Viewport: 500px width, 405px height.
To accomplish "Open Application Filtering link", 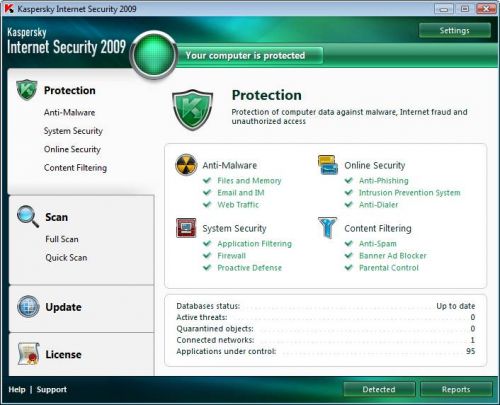I will click(254, 244).
